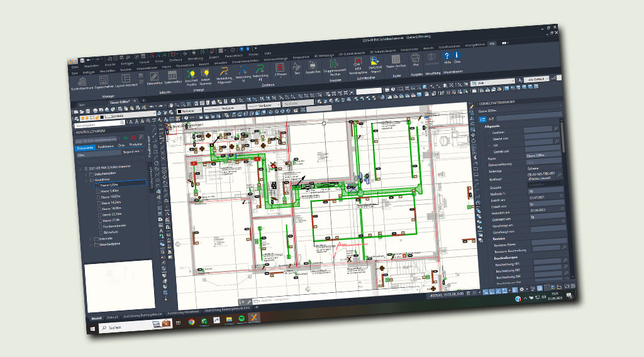644x357 pixels.
Task: Switch to the Produkte tab
Action: [136, 144]
